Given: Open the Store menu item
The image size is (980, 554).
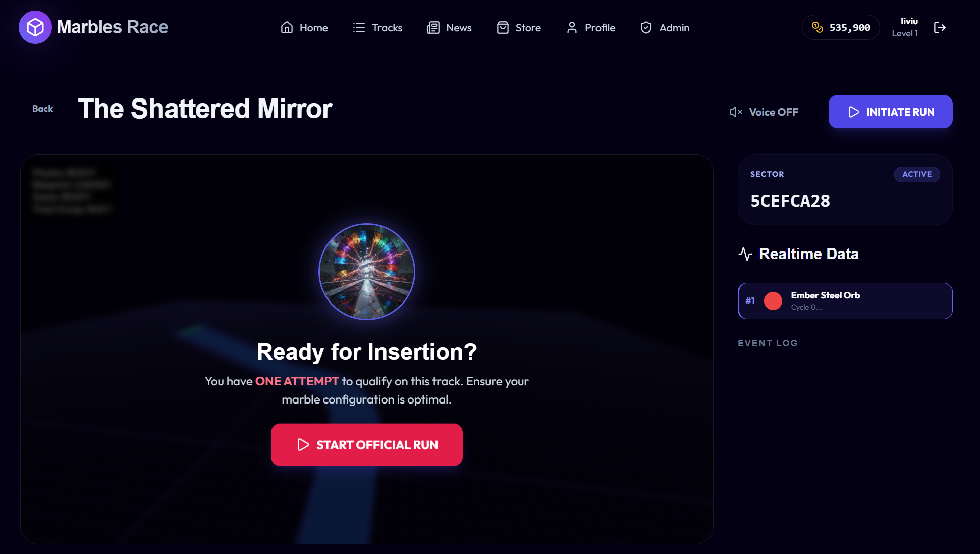Looking at the screenshot, I should coord(519,28).
